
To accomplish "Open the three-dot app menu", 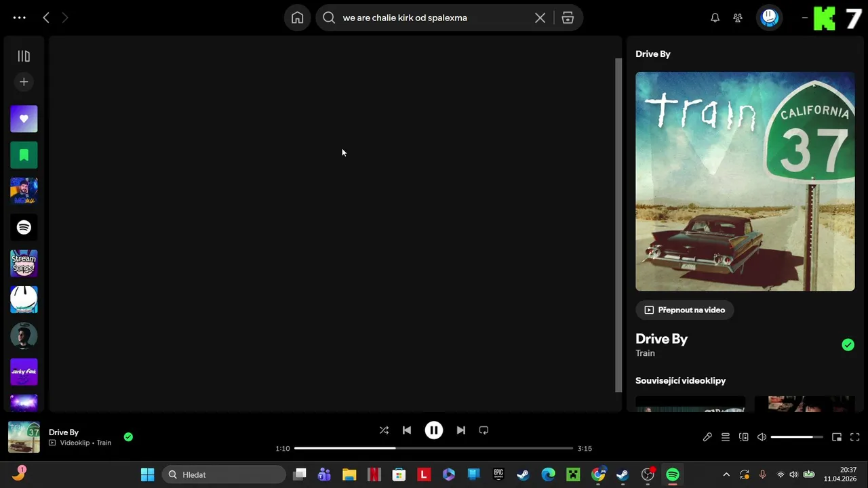I will (x=19, y=18).
